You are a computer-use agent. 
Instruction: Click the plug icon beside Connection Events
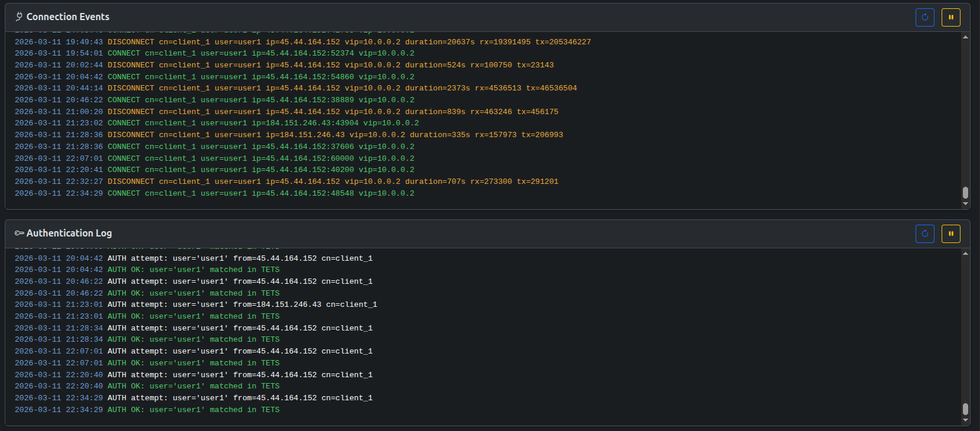[x=19, y=17]
